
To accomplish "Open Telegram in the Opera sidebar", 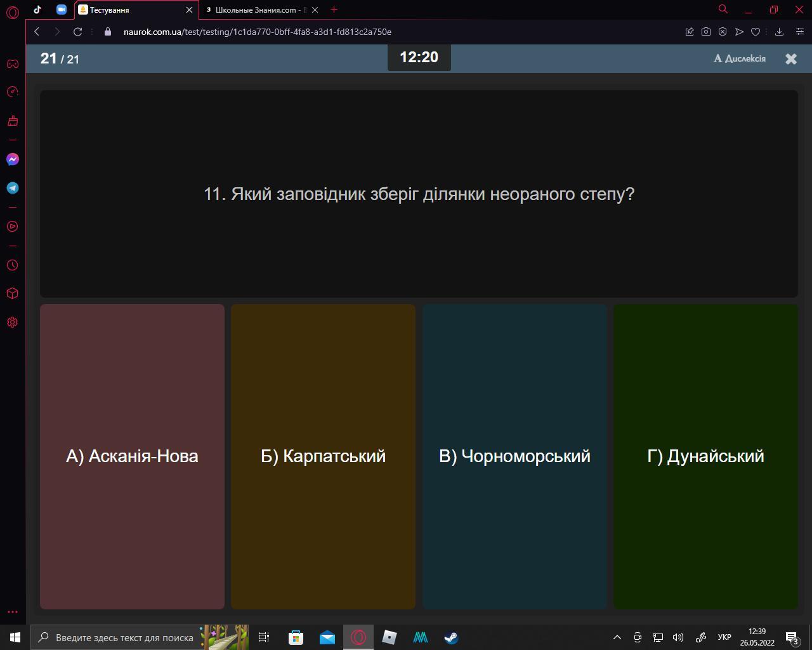I will tap(13, 188).
